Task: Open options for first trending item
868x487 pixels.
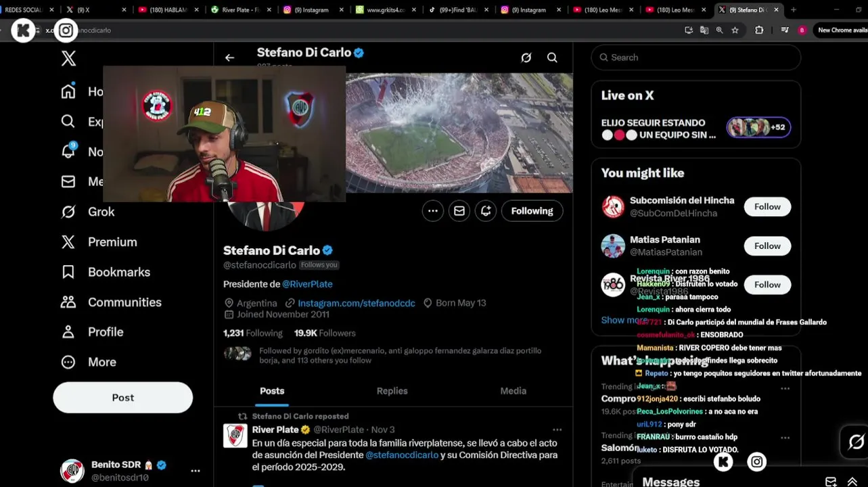Action: pos(785,388)
